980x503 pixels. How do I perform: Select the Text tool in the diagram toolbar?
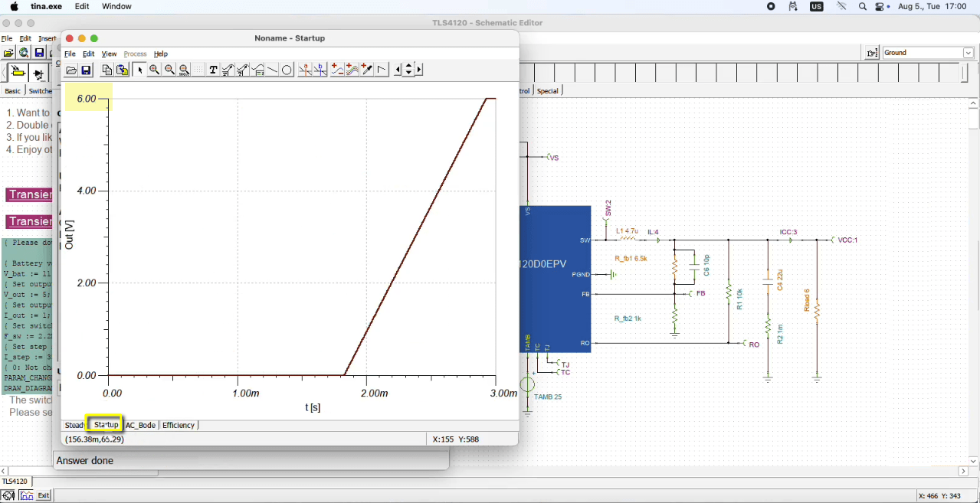212,70
